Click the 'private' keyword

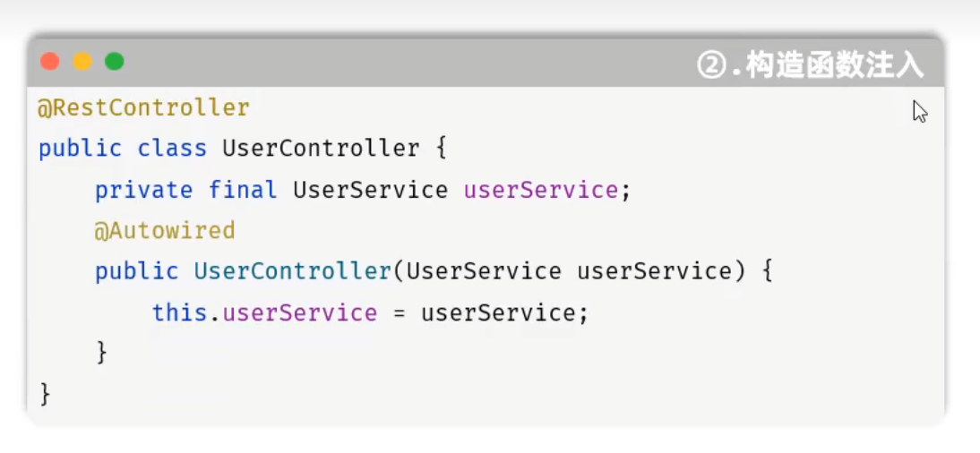[143, 190]
